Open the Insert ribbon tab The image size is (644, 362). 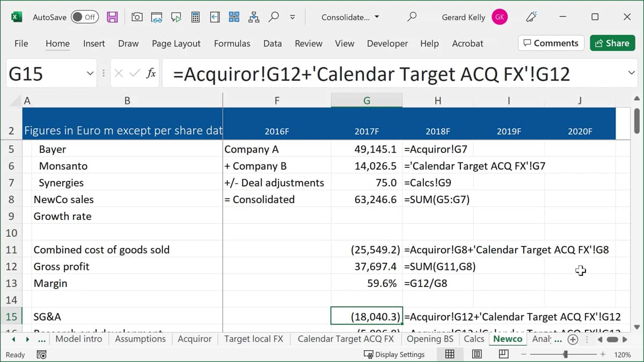point(94,43)
